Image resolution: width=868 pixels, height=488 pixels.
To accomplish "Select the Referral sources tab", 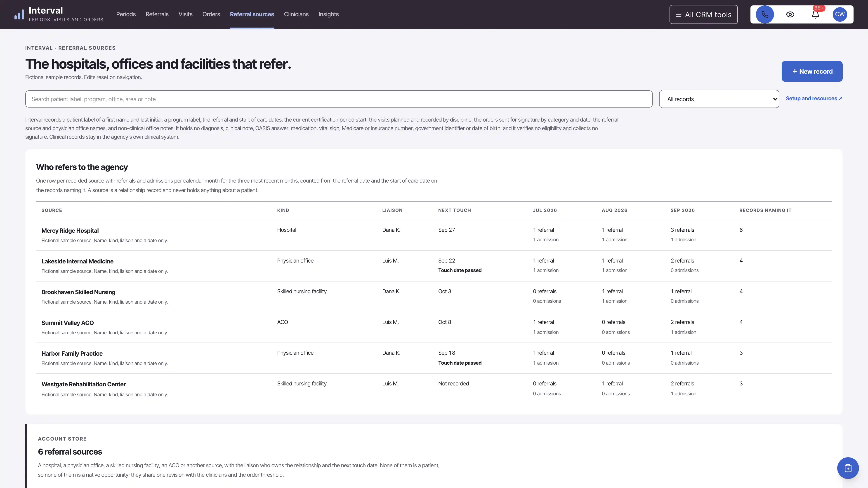I will tap(252, 14).
